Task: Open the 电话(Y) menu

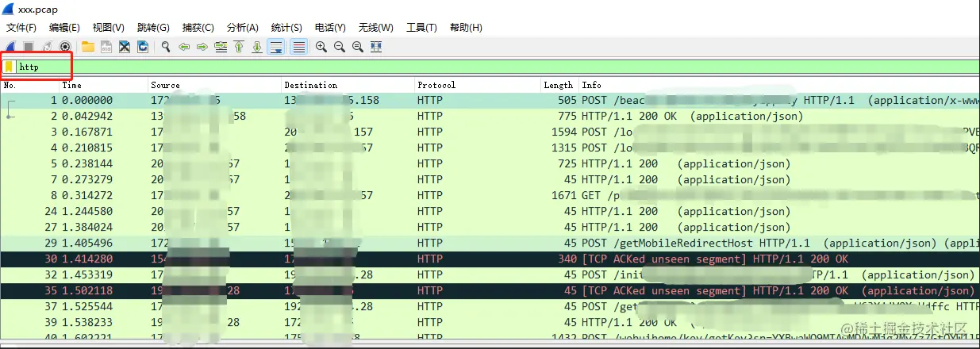Action: pyautogui.click(x=330, y=28)
